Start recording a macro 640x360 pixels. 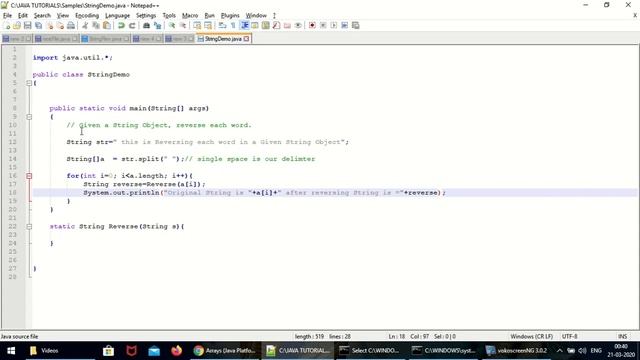pos(312,25)
